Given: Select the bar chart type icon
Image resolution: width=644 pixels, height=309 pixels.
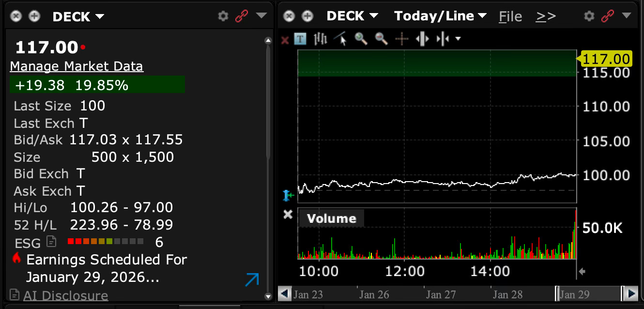Looking at the screenshot, I should pyautogui.click(x=321, y=39).
